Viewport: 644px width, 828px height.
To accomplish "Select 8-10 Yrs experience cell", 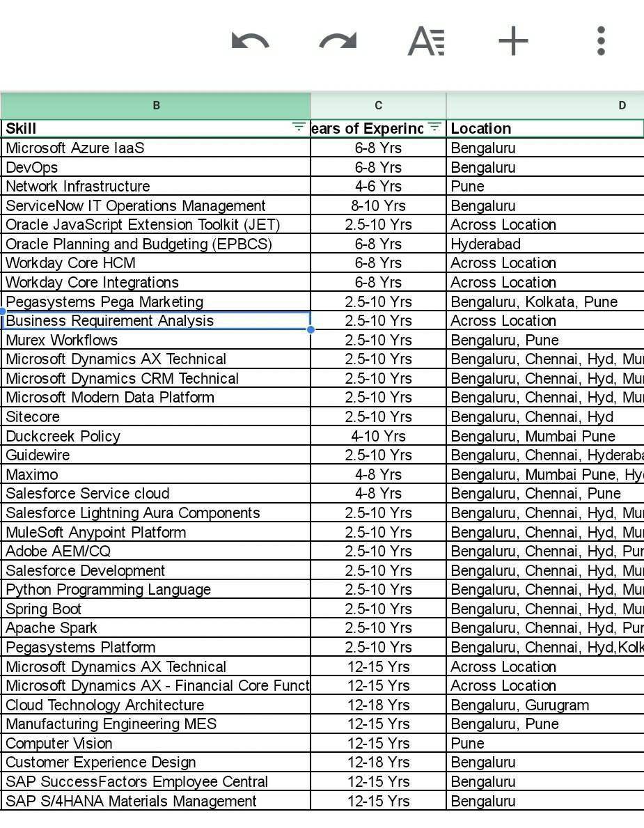I will 379,205.
